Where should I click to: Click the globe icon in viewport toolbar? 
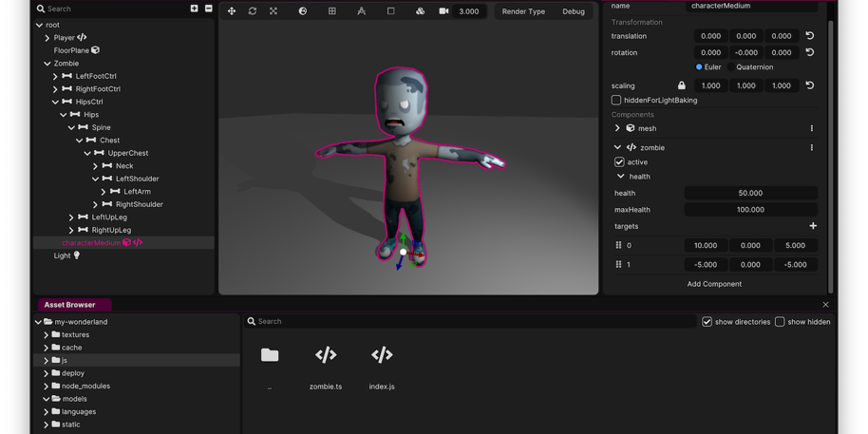[303, 11]
